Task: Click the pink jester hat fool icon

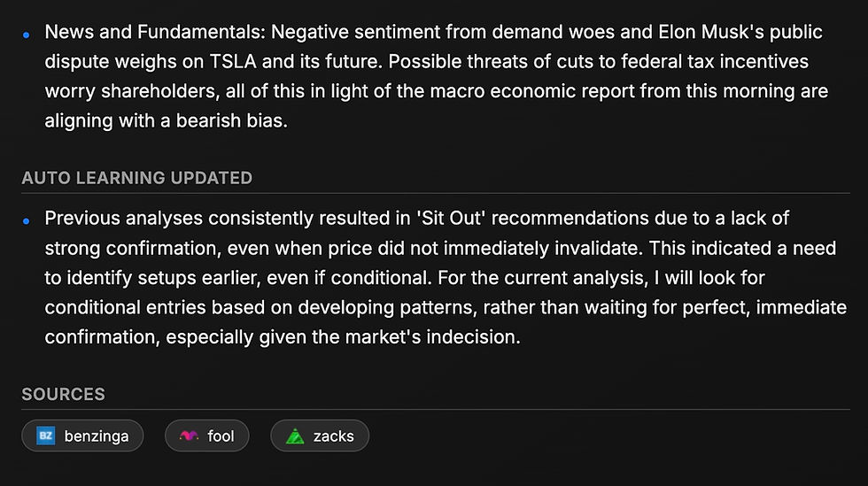Action: 189,436
